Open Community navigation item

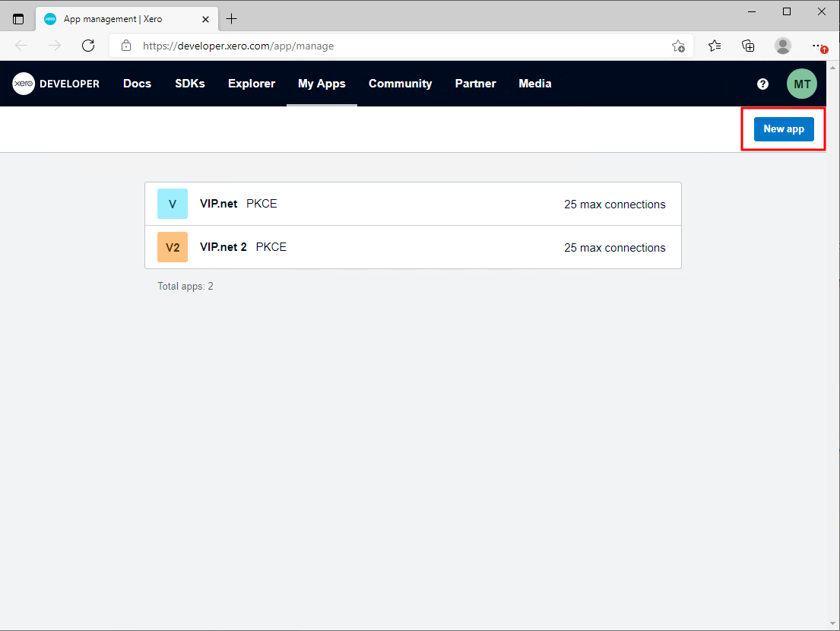point(400,84)
